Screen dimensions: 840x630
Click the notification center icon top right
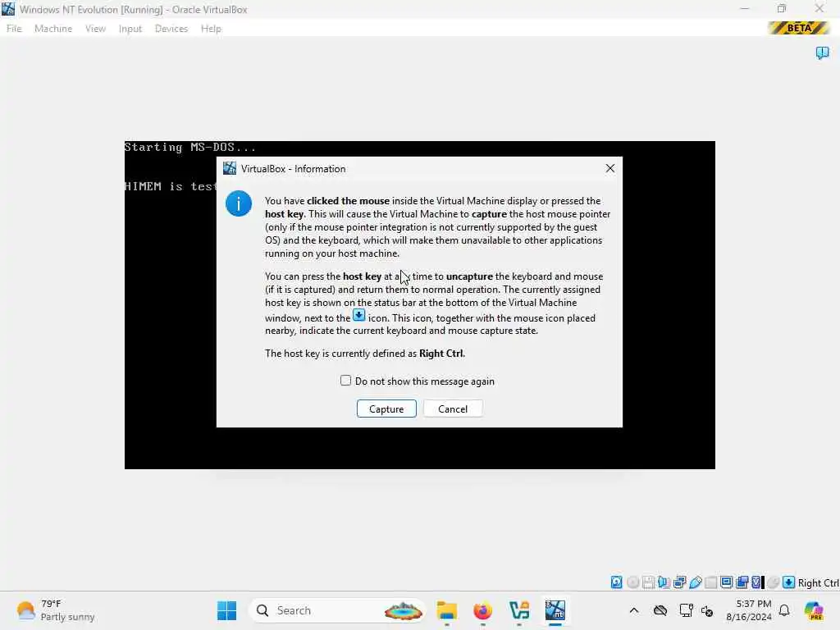pyautogui.click(x=822, y=52)
